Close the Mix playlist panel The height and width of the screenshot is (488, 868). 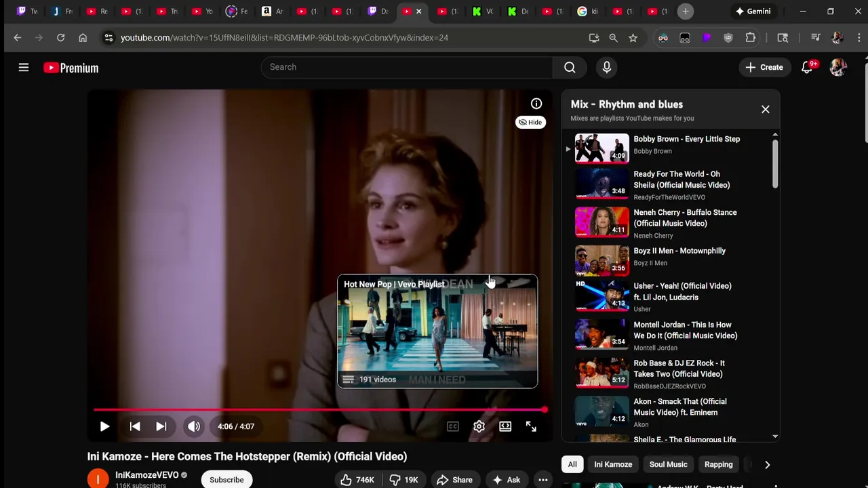click(x=766, y=109)
